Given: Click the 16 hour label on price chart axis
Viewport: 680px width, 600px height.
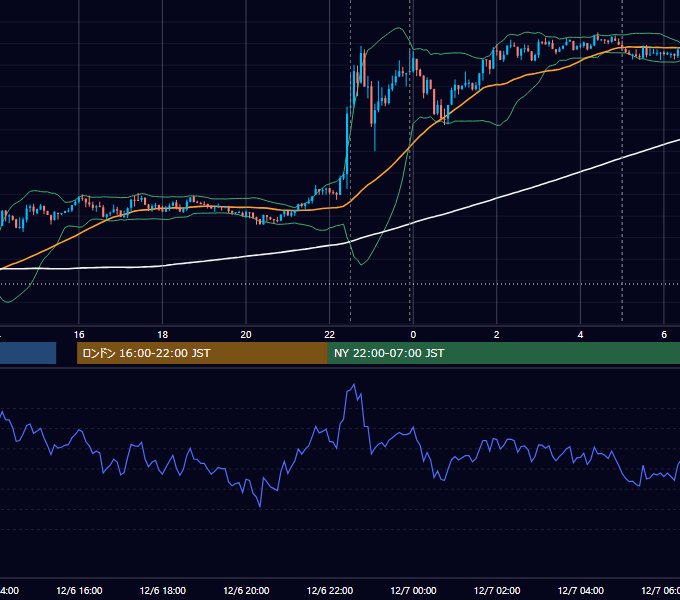Looking at the screenshot, I should tap(79, 335).
